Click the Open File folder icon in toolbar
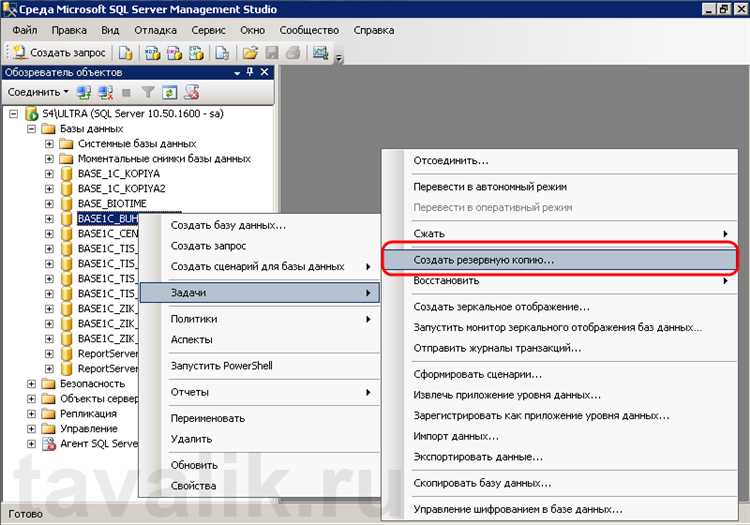 point(250,52)
